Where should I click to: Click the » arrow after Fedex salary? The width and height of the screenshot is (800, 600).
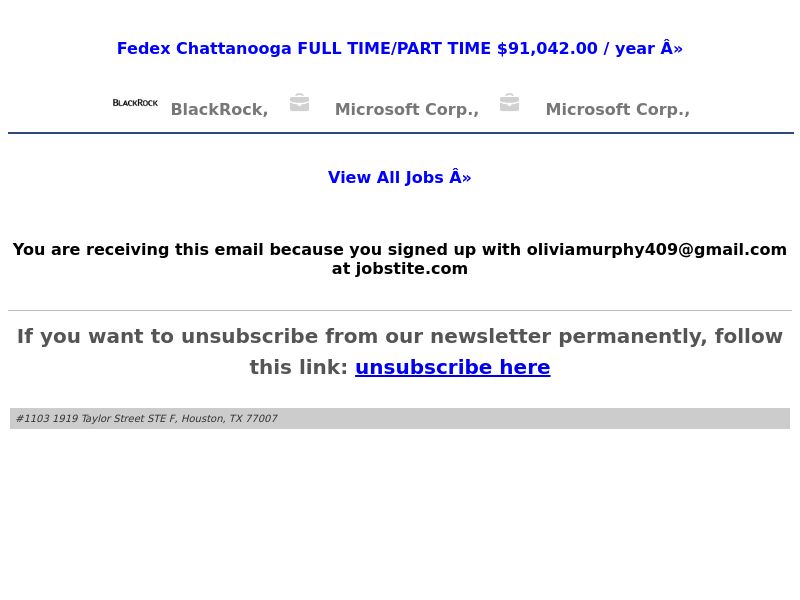[x=678, y=49]
